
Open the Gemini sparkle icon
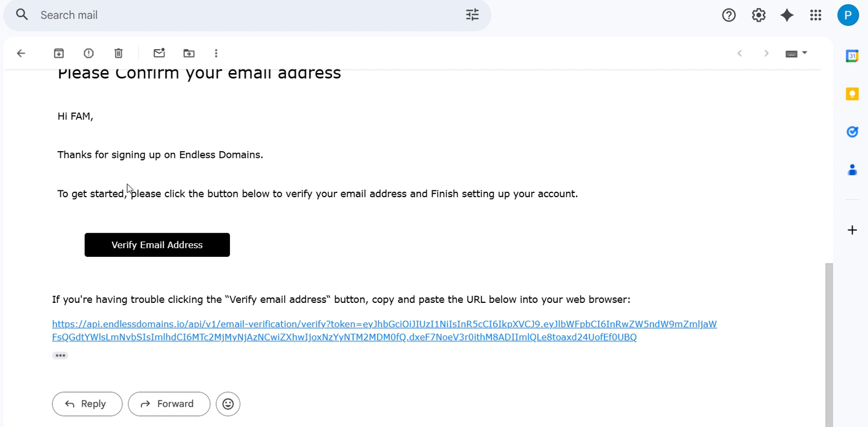point(787,15)
